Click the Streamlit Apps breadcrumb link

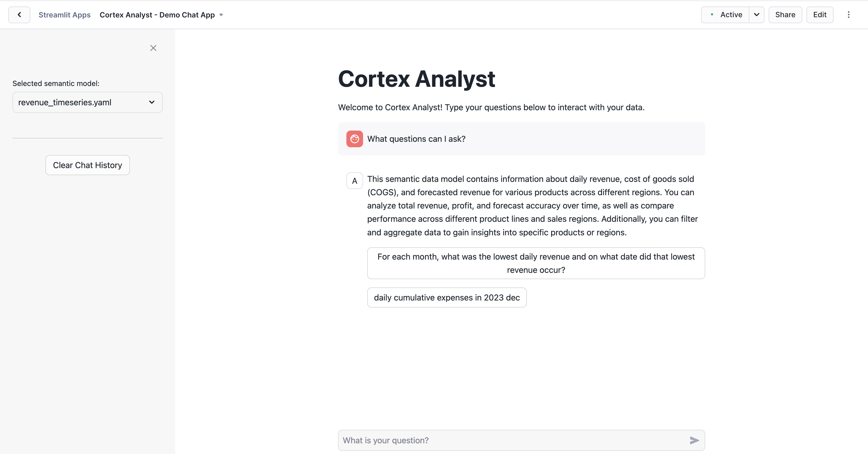point(64,15)
